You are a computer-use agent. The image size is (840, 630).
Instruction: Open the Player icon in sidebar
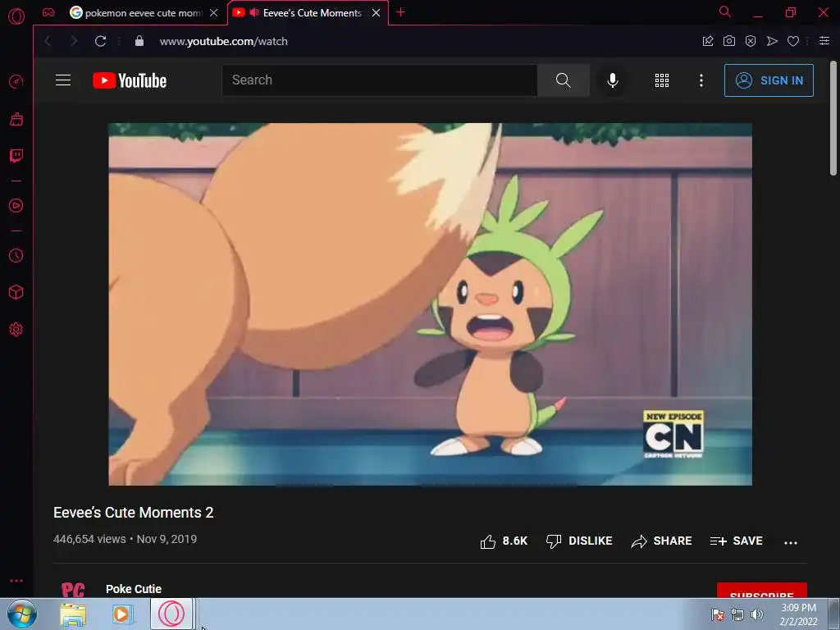[x=16, y=206]
